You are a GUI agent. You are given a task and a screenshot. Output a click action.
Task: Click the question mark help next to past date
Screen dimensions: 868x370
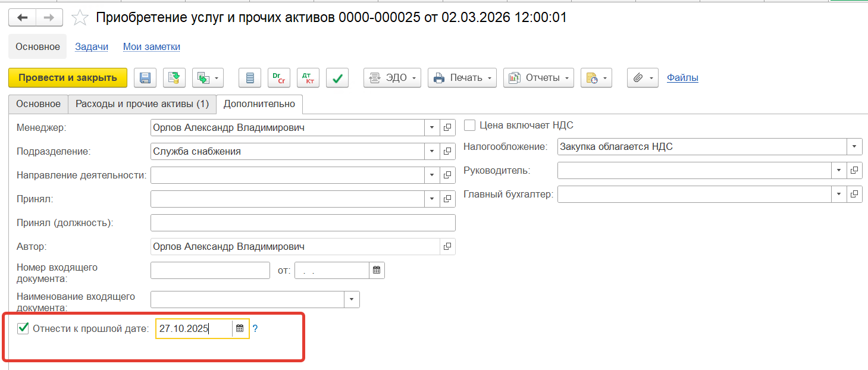pyautogui.click(x=255, y=328)
